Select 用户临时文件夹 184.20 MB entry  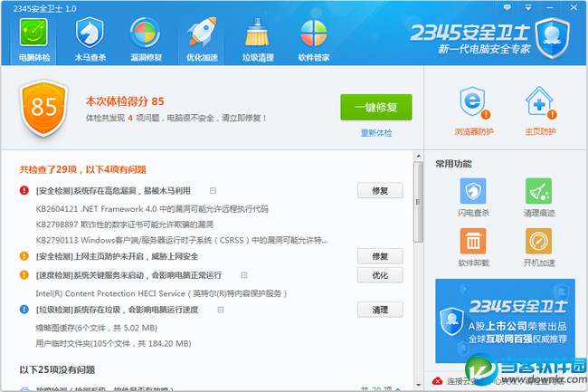113,344
